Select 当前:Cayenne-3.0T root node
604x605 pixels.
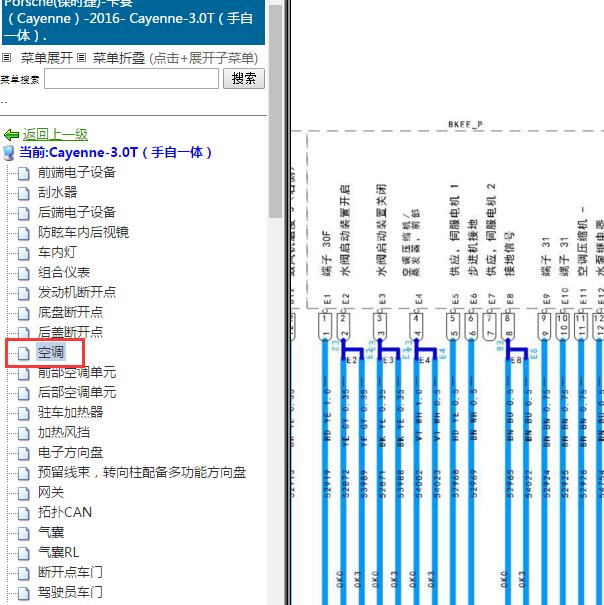point(115,152)
